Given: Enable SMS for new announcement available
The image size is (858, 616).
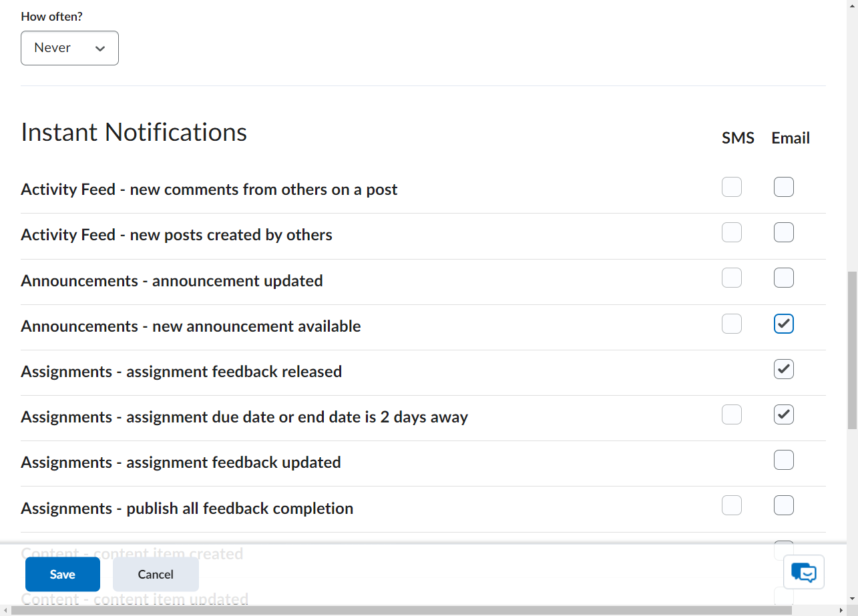Looking at the screenshot, I should [x=732, y=324].
